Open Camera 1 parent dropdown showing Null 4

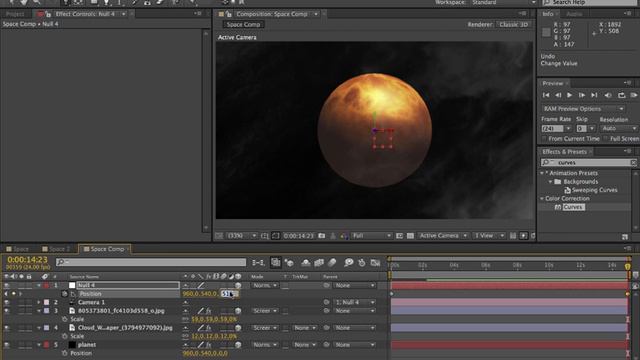[x=354, y=302]
